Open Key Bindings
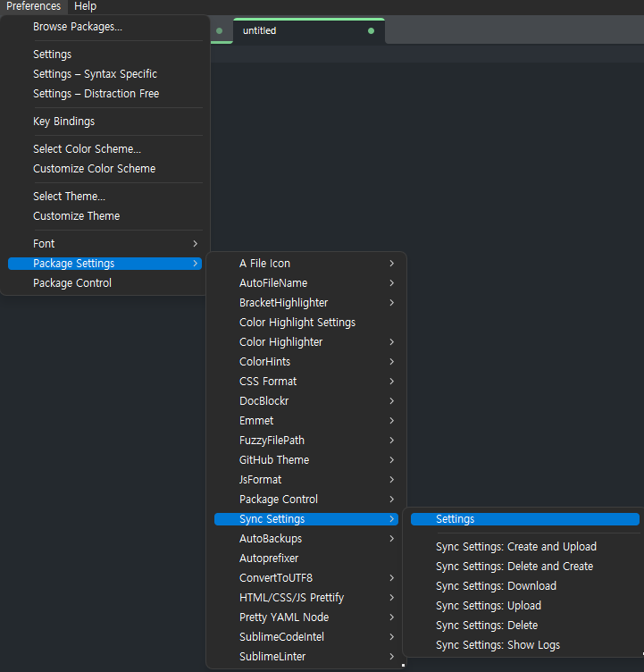 [x=105, y=122]
